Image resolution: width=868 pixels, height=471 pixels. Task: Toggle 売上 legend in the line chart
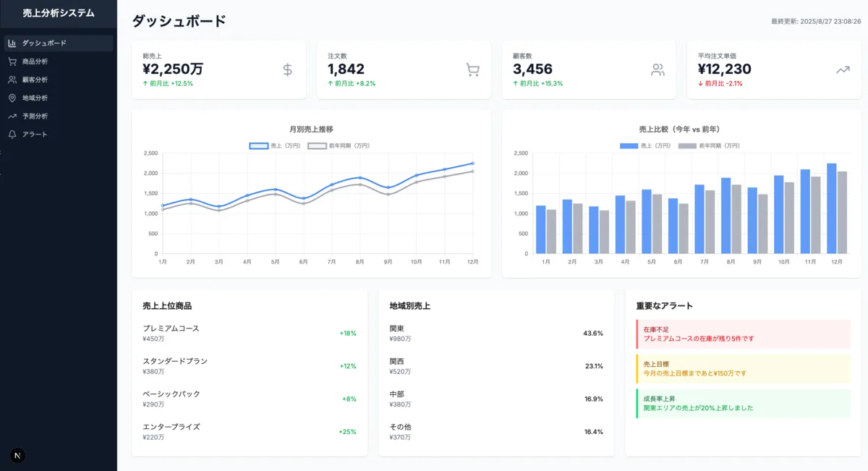275,146
